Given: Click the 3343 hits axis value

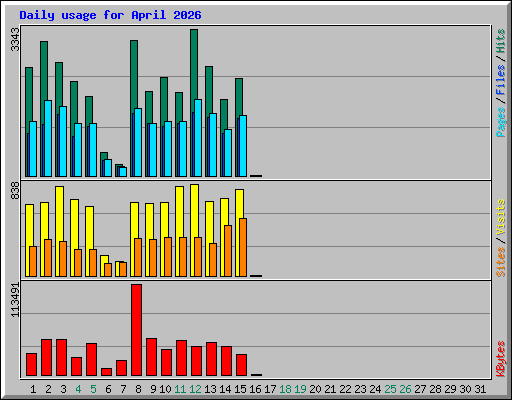Looking at the screenshot, I should coord(15,39).
